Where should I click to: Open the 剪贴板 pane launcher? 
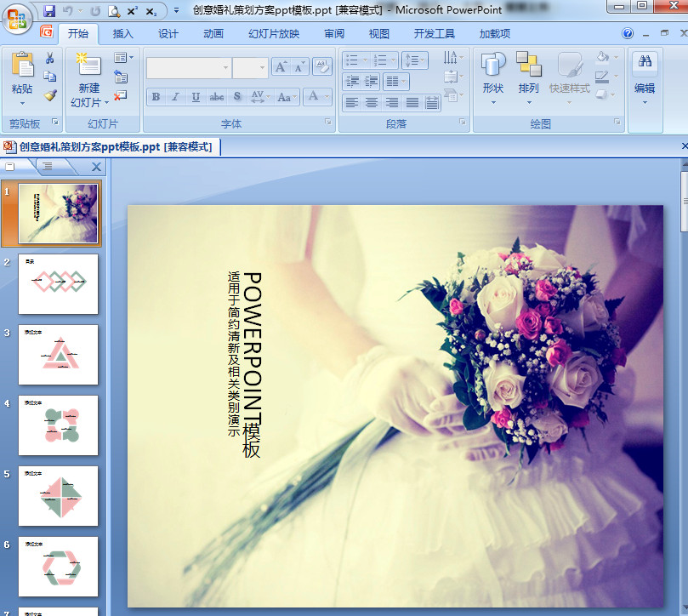[x=55, y=122]
